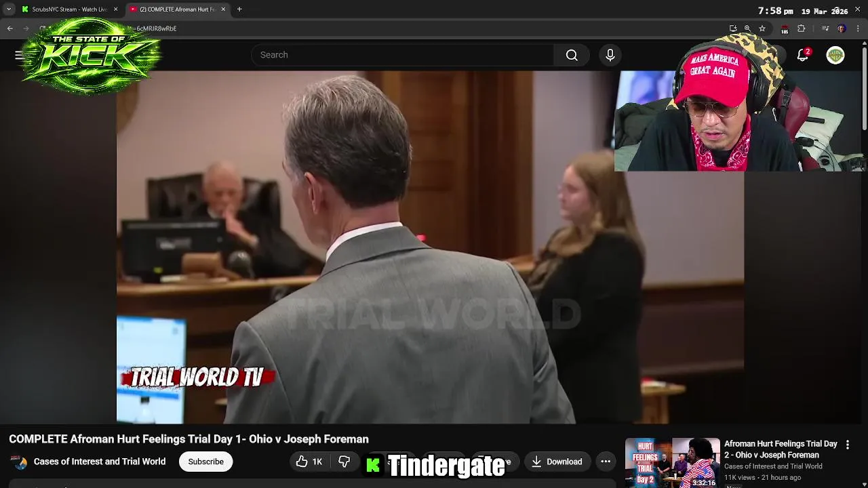This screenshot has width=868, height=488.
Task: Open options for the Day 2 suggested video
Action: click(x=847, y=445)
